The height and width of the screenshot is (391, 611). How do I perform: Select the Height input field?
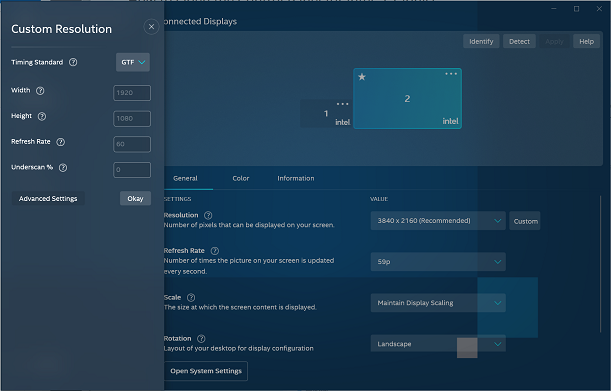point(132,119)
